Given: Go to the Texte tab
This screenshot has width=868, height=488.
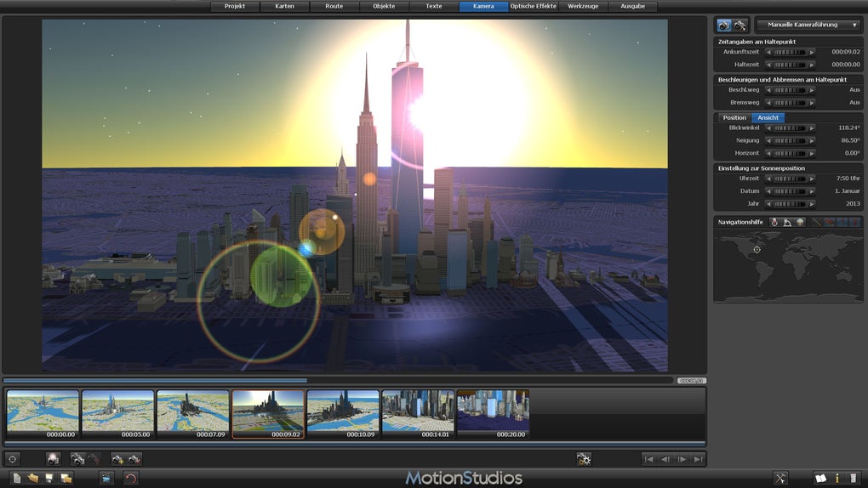Looking at the screenshot, I should [434, 6].
